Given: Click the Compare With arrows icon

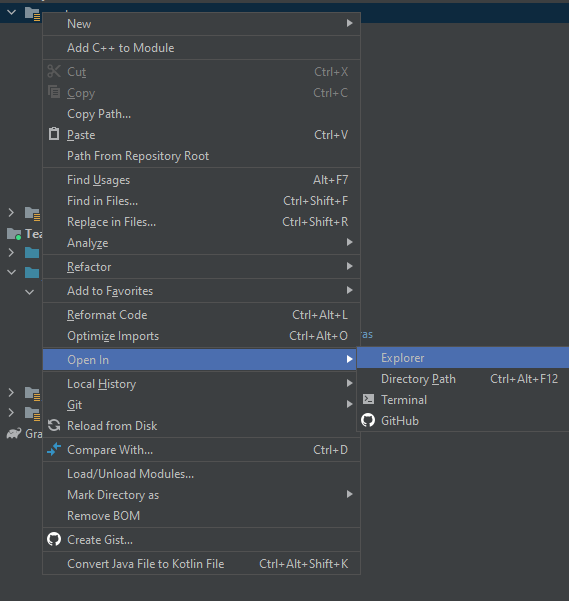Looking at the screenshot, I should point(54,449).
